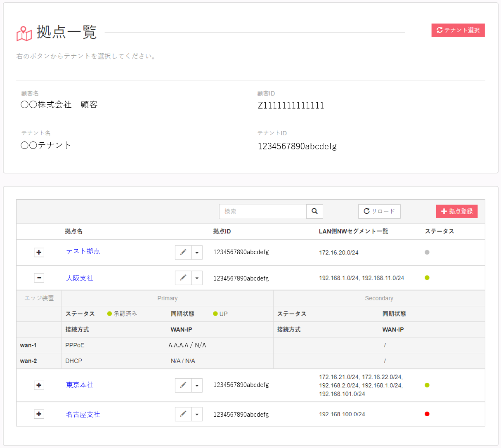Click the gray status dot for テスト拠点
Viewport: 501px width, 448px height.
point(427,252)
